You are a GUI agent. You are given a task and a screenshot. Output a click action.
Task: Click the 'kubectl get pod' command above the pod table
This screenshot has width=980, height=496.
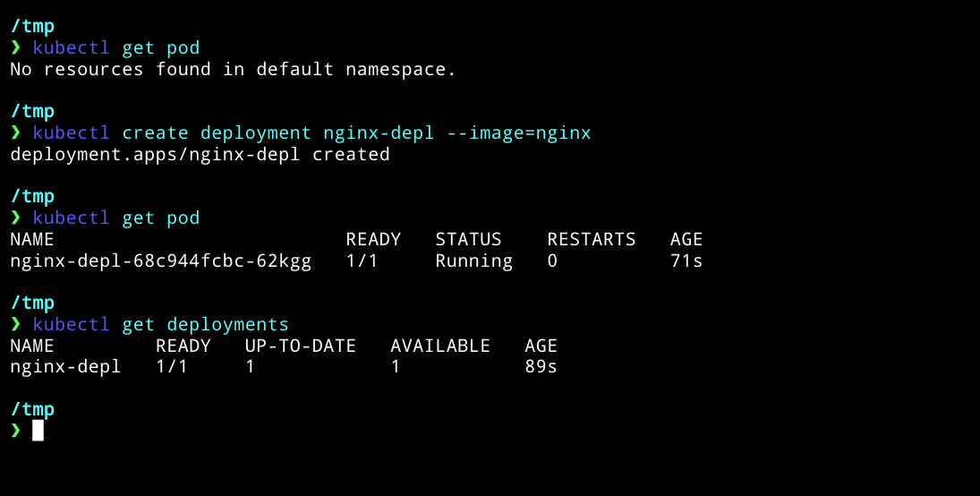pyautogui.click(x=116, y=218)
